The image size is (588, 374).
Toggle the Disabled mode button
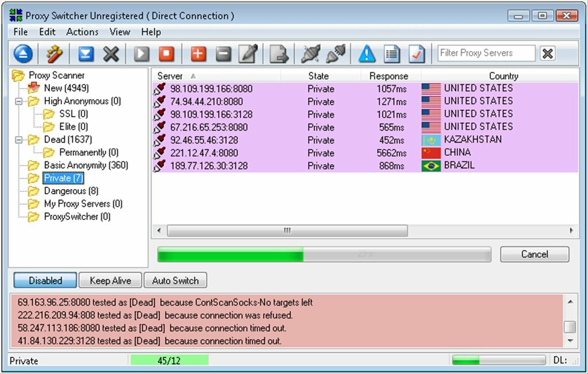[x=45, y=280]
